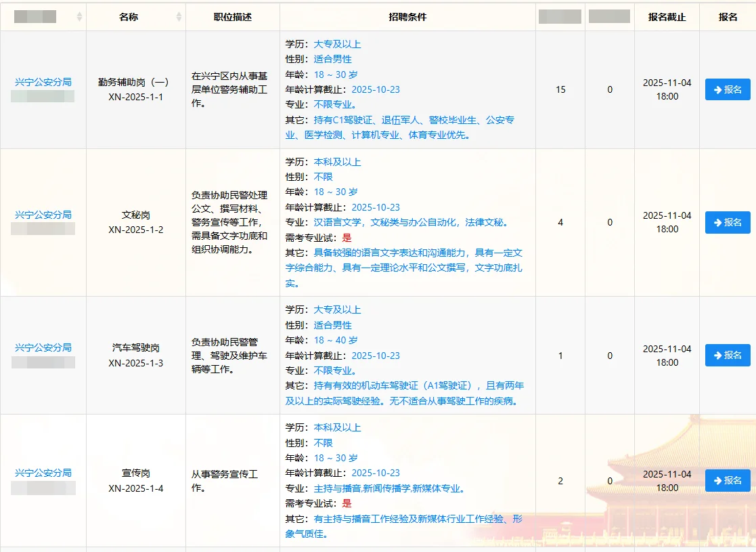Screen dimensions: 756x552
Task: Select the arrow icon on 文秘岗's apply button
Action: pyautogui.click(x=717, y=222)
